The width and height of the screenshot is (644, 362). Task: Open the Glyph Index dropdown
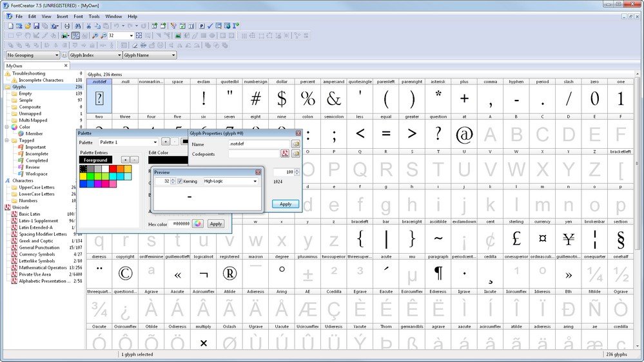95,55
